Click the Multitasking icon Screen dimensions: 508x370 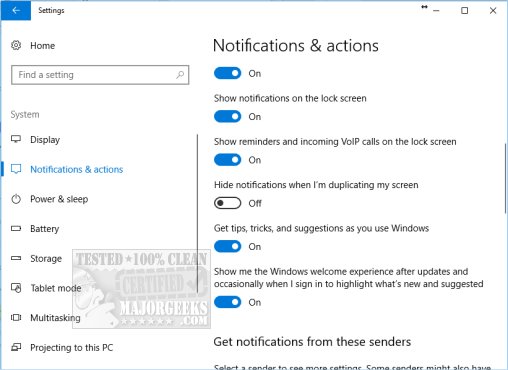pos(16,317)
